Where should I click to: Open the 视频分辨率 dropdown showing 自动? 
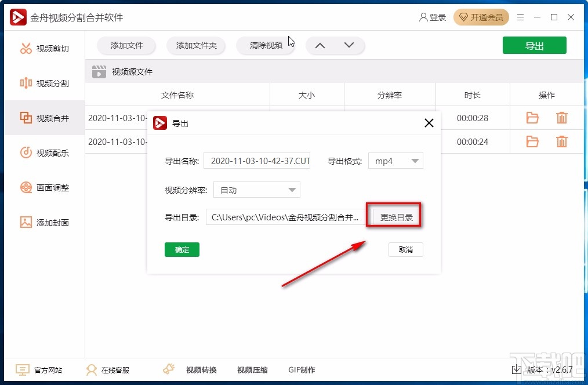point(257,190)
